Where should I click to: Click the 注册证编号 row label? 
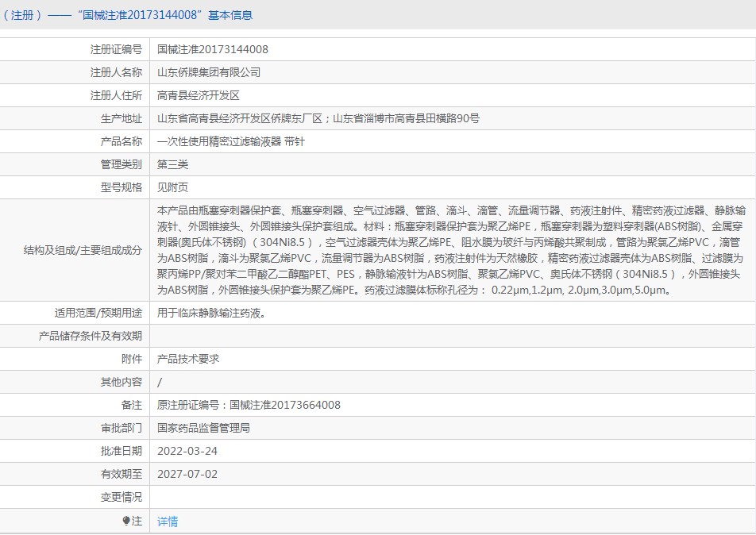(116, 49)
